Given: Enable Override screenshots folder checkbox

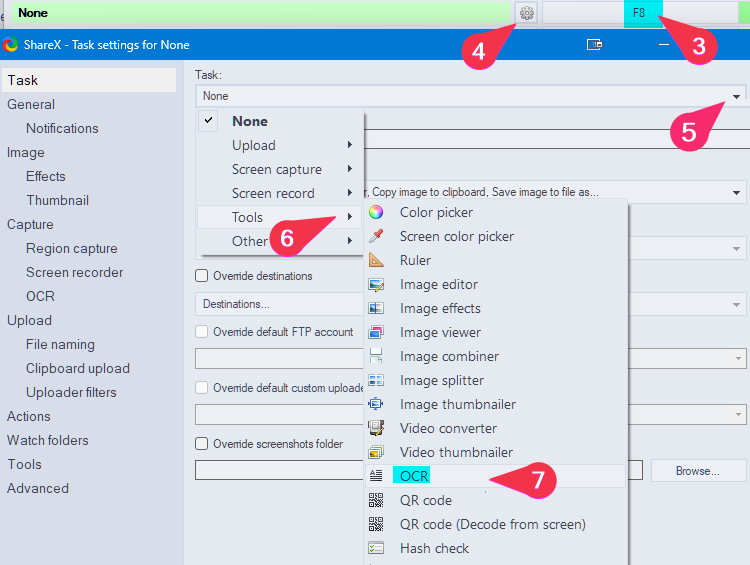Looking at the screenshot, I should click(201, 443).
